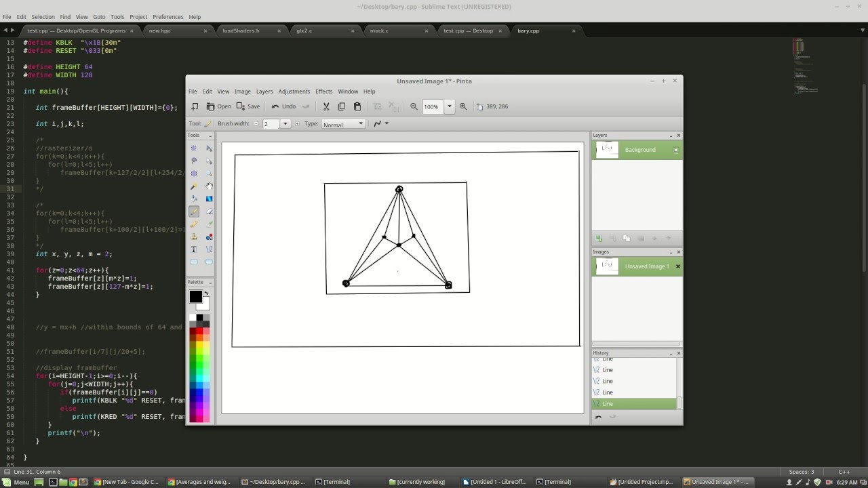
Task: Open the zoom percentage dropdown
Action: (449, 106)
